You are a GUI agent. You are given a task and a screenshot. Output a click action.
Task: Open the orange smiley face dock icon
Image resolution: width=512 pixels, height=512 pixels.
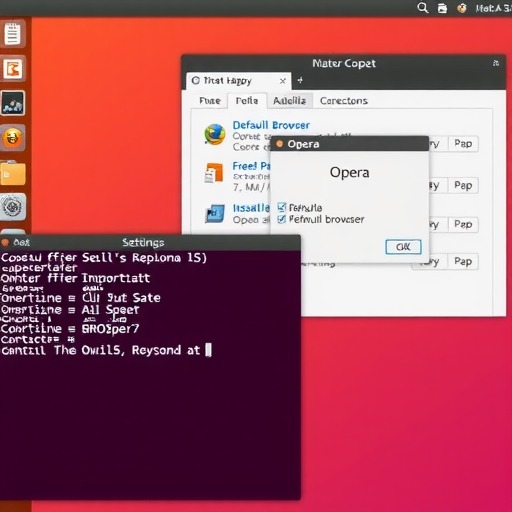coord(13,138)
